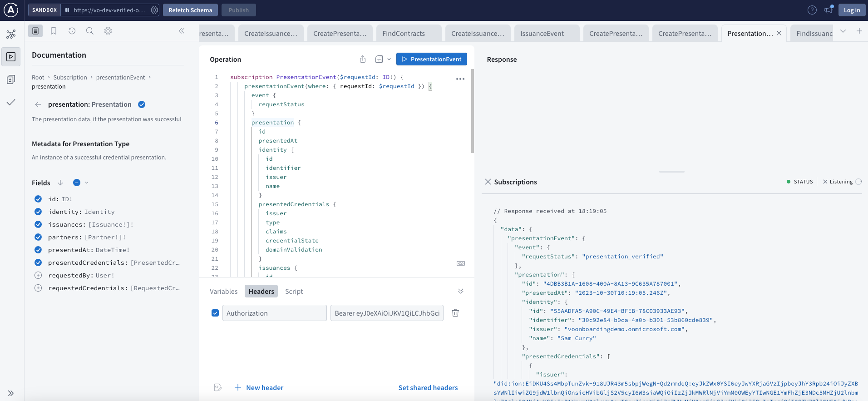This screenshot has height=401, width=868.
Task: Click the share operation icon
Action: tap(363, 59)
